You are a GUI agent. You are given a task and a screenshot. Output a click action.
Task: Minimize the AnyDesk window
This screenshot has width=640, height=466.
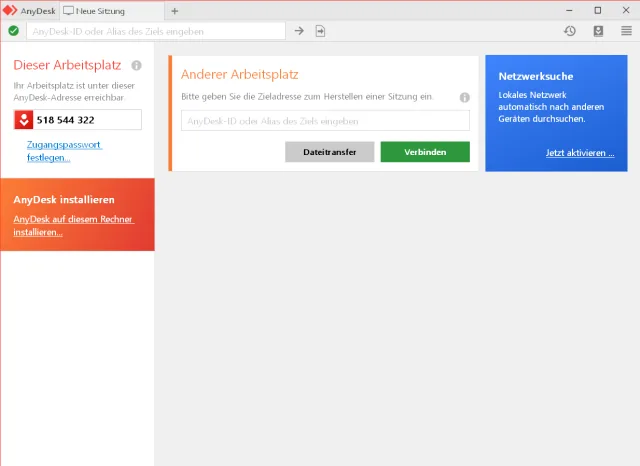pos(569,11)
